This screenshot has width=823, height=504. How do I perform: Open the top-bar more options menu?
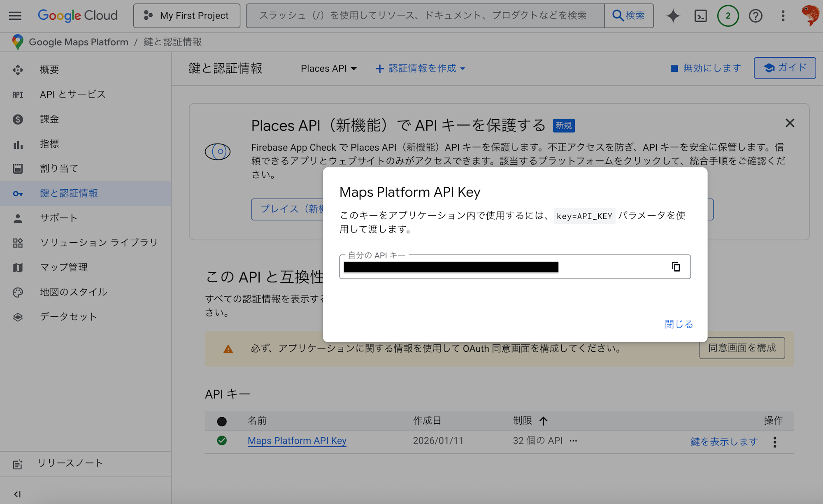[783, 16]
